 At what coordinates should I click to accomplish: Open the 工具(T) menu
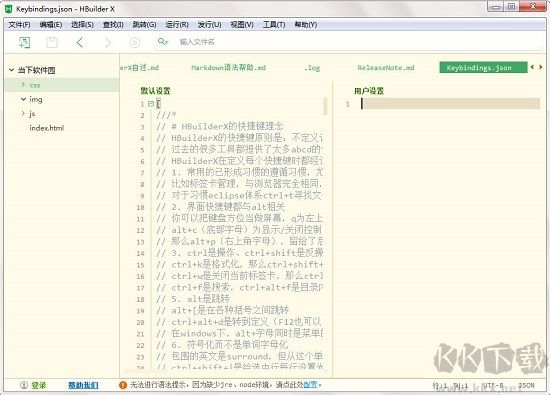pyautogui.click(x=274, y=25)
